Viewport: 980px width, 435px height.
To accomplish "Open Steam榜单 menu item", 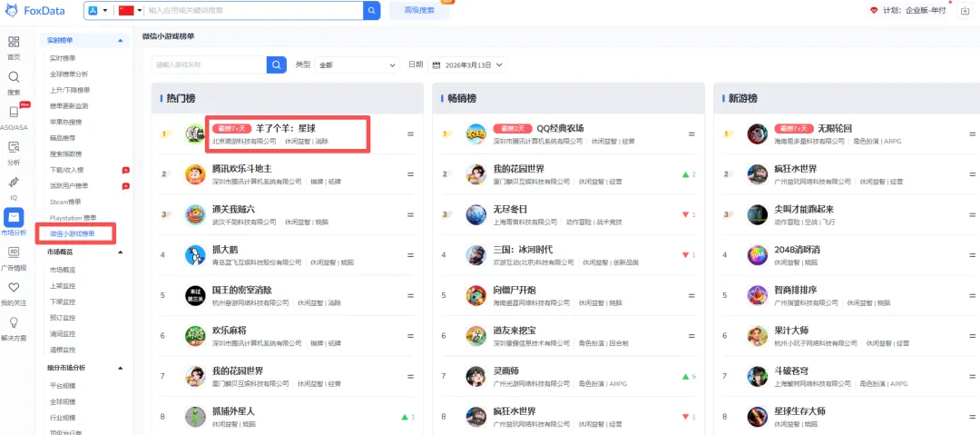I will (x=65, y=202).
